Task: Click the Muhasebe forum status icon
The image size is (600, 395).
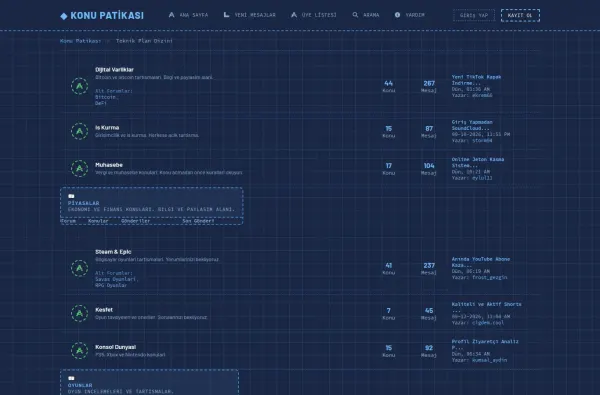Action: [x=80, y=168]
